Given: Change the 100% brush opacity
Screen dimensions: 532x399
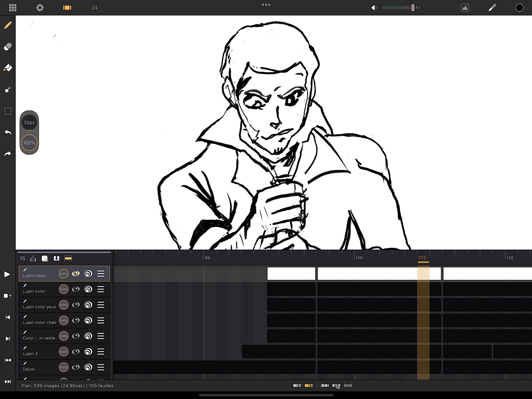Looking at the screenshot, I should point(29,143).
